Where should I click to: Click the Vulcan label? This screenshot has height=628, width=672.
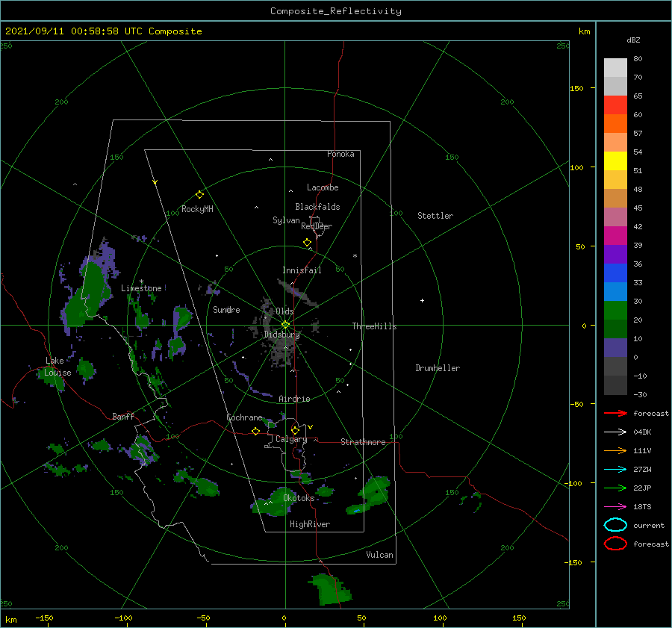click(x=379, y=555)
